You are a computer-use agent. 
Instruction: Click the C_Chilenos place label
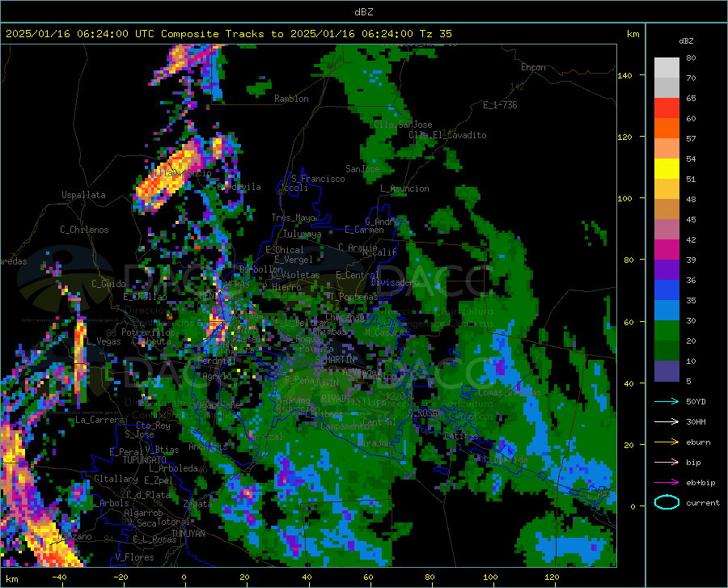(84, 230)
